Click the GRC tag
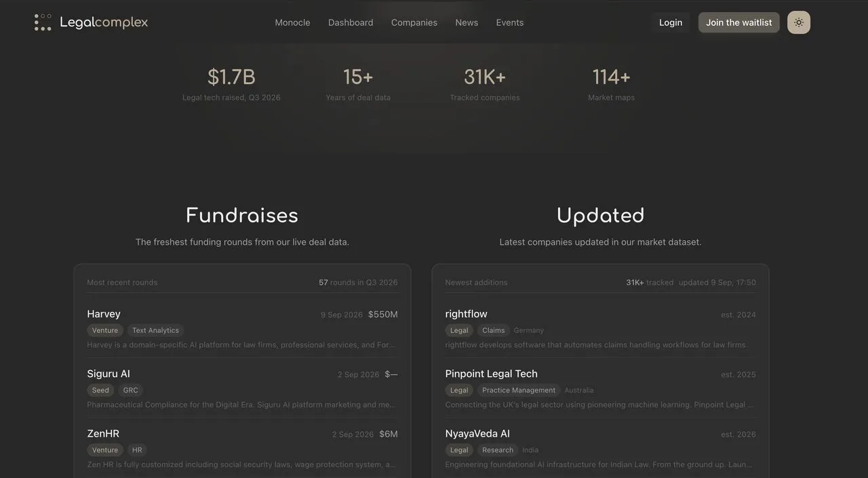This screenshot has width=868, height=478. pyautogui.click(x=130, y=390)
